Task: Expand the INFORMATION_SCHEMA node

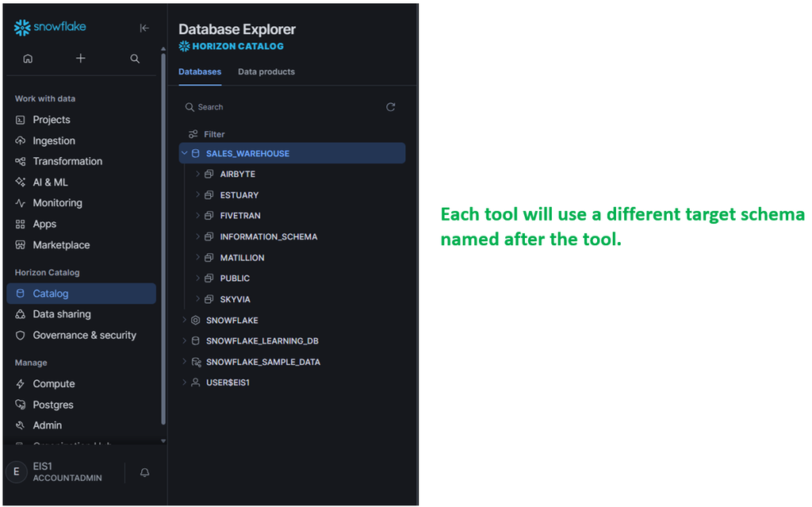Action: coord(197,236)
